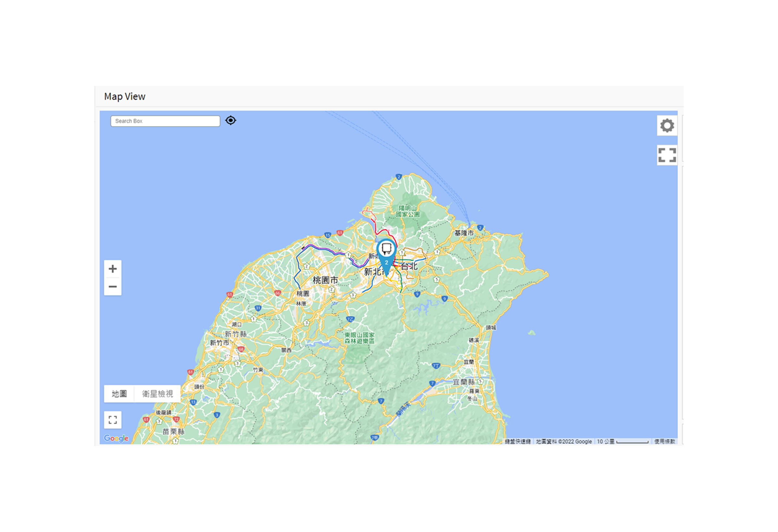Click the 桃園市 city label
Screen dimensions: 778x532
click(325, 280)
